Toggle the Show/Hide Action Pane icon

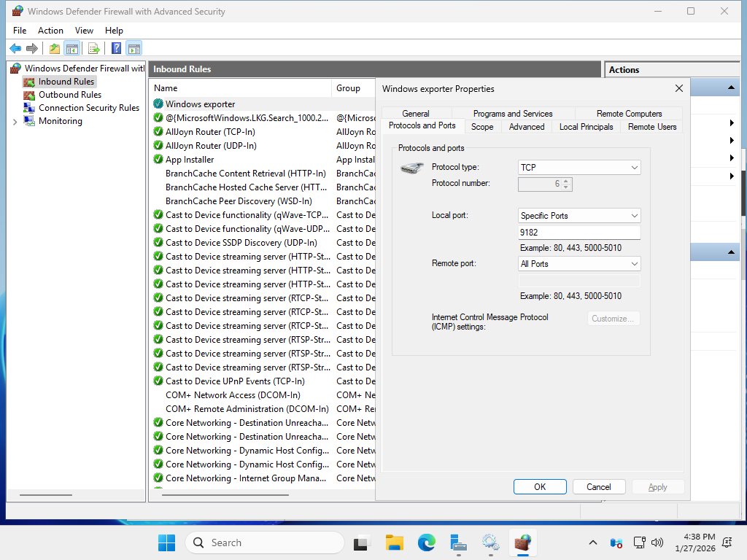pos(133,49)
